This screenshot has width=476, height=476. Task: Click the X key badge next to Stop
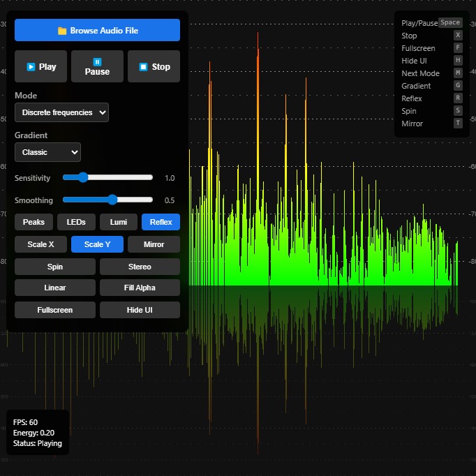pos(458,35)
